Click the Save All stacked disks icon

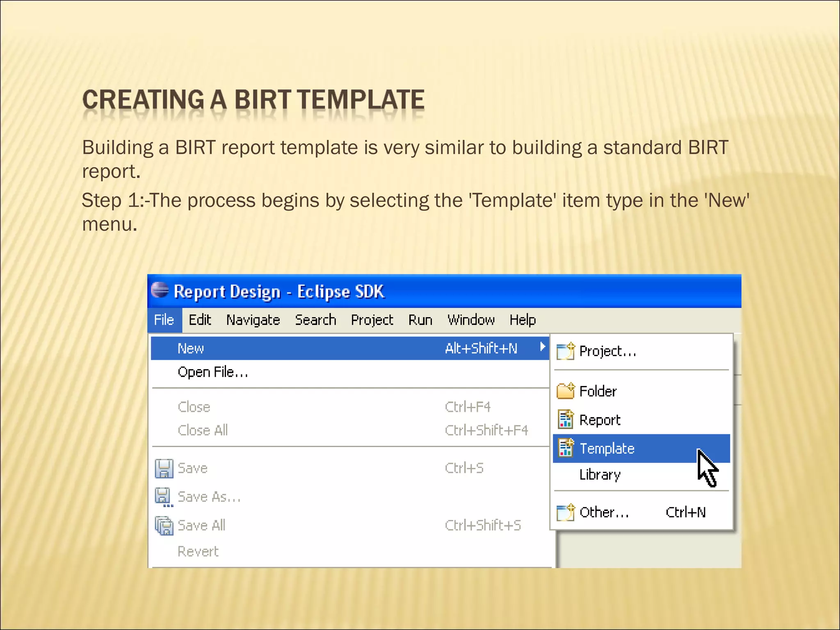164,526
